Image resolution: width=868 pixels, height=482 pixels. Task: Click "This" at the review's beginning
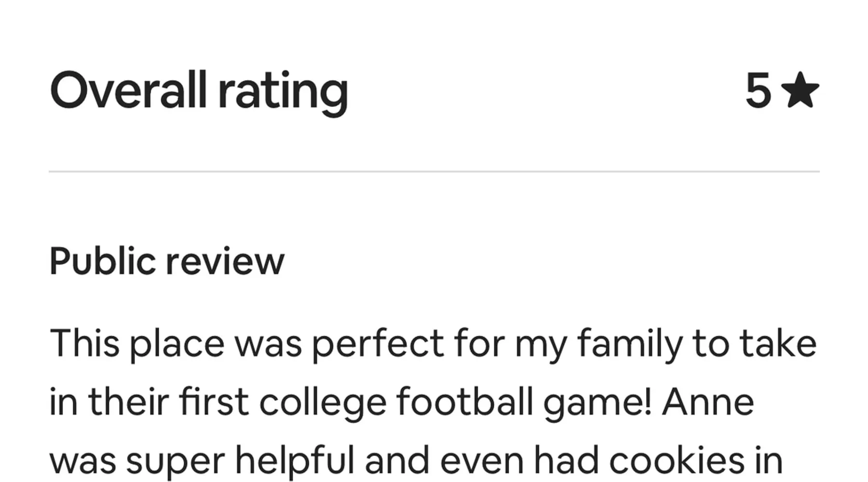pos(84,344)
